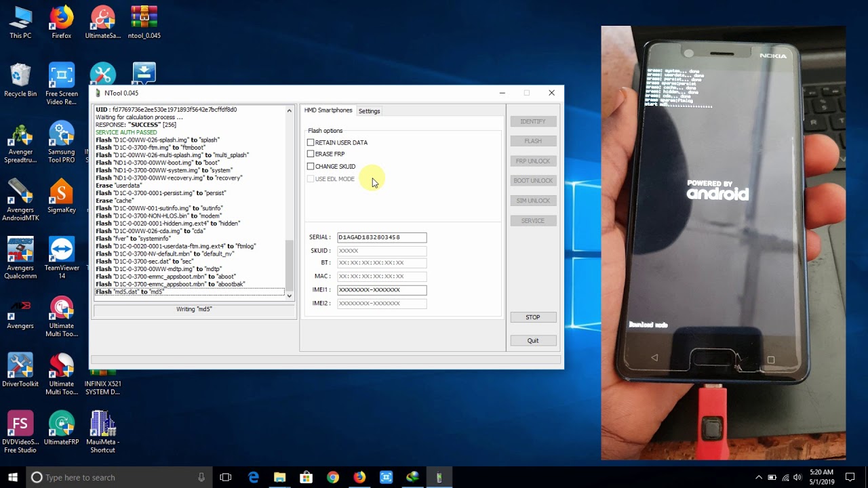
Task: Toggle USE EDL MODE checkbox
Action: (311, 179)
